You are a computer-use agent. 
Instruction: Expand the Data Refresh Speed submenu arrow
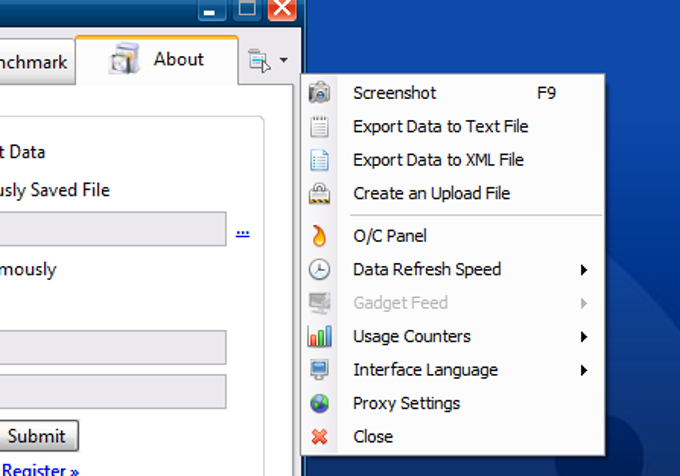(x=584, y=270)
